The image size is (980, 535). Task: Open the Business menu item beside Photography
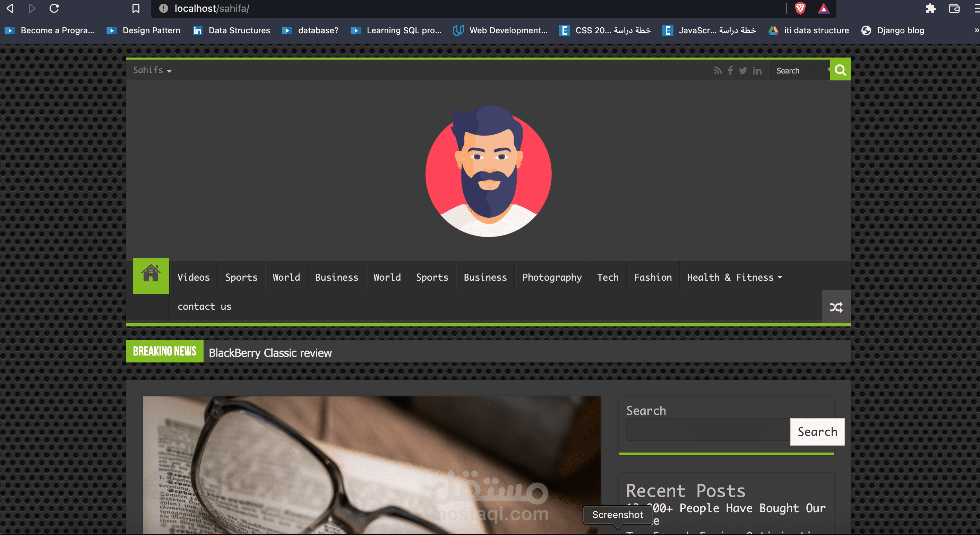(485, 277)
